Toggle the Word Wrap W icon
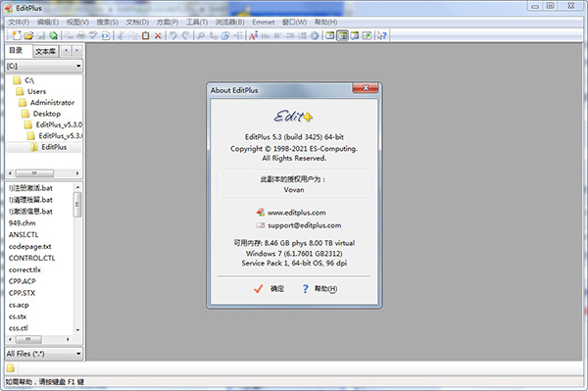588x391 pixels. [277, 35]
